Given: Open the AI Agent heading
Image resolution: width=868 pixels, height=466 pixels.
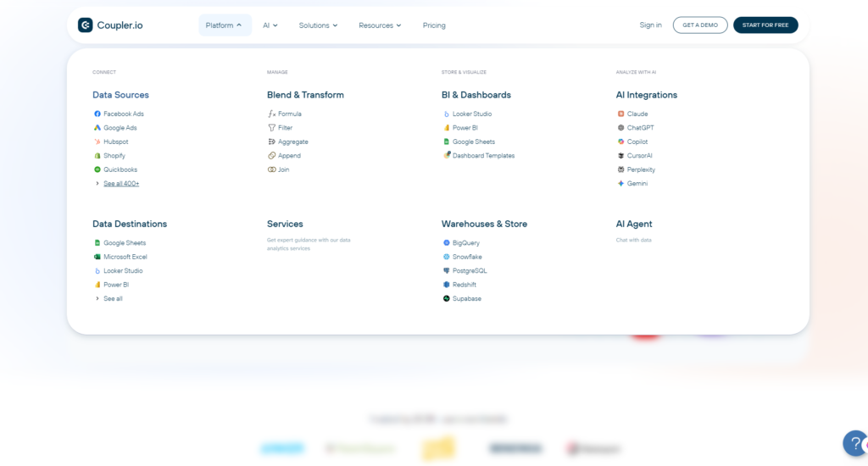Looking at the screenshot, I should [634, 224].
